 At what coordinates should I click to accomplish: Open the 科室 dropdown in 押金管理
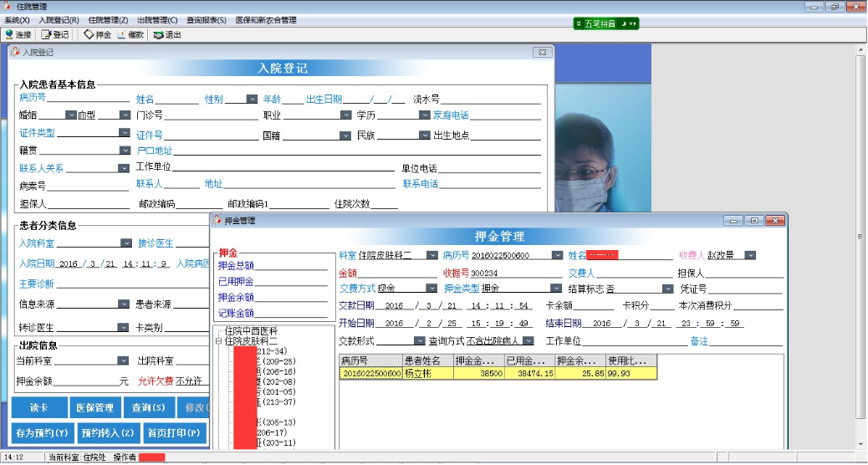pyautogui.click(x=431, y=255)
